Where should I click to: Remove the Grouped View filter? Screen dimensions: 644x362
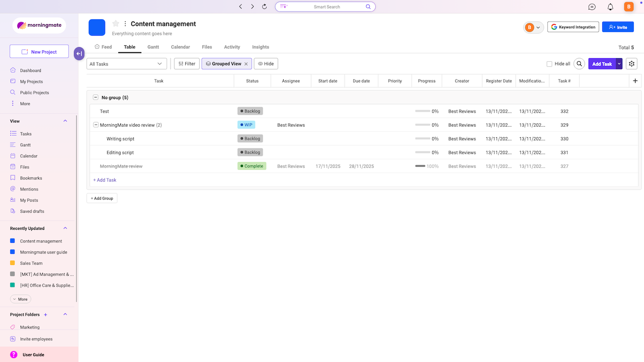click(x=246, y=64)
